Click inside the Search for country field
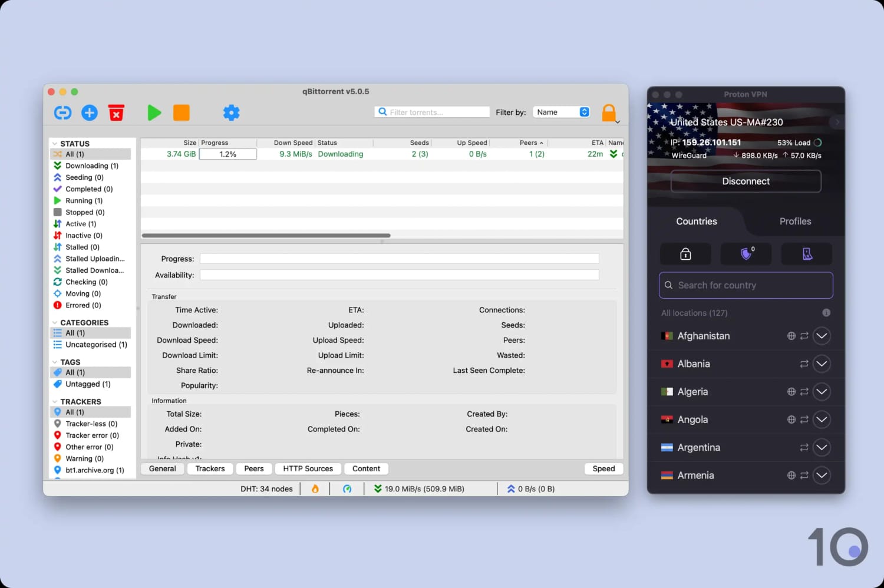The height and width of the screenshot is (588, 884). (746, 285)
